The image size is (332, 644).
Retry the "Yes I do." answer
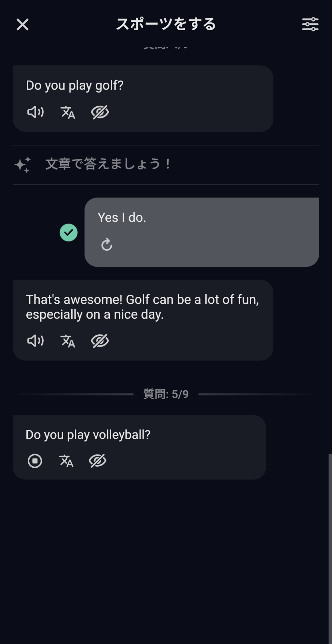click(107, 244)
